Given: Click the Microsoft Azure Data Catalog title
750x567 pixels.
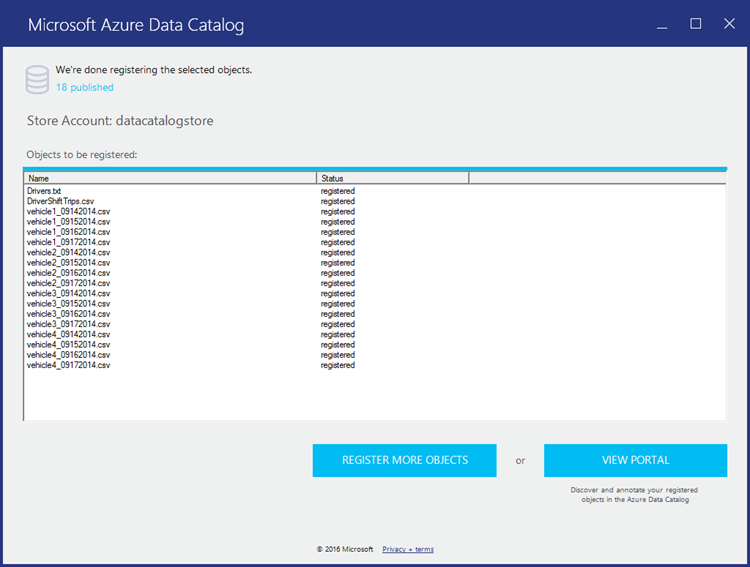Looking at the screenshot, I should coord(136,25).
